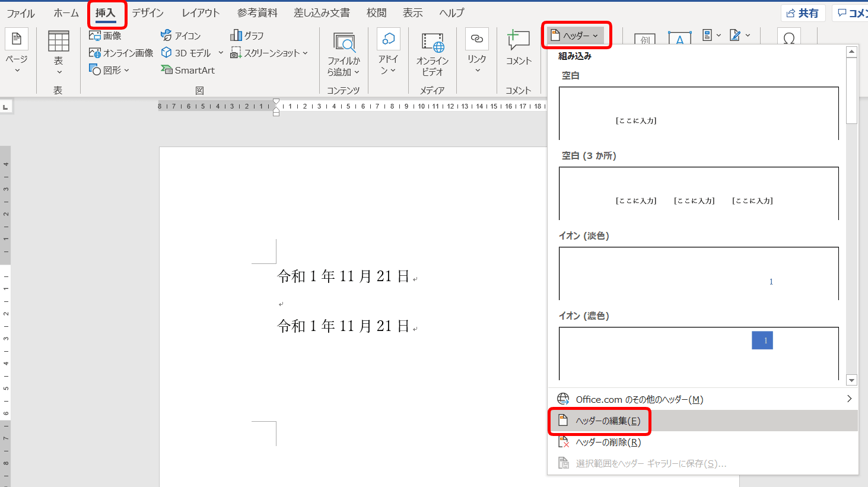The width and height of the screenshot is (868, 487).
Task: Insert an アイコン (icon) graphic
Action: (181, 36)
